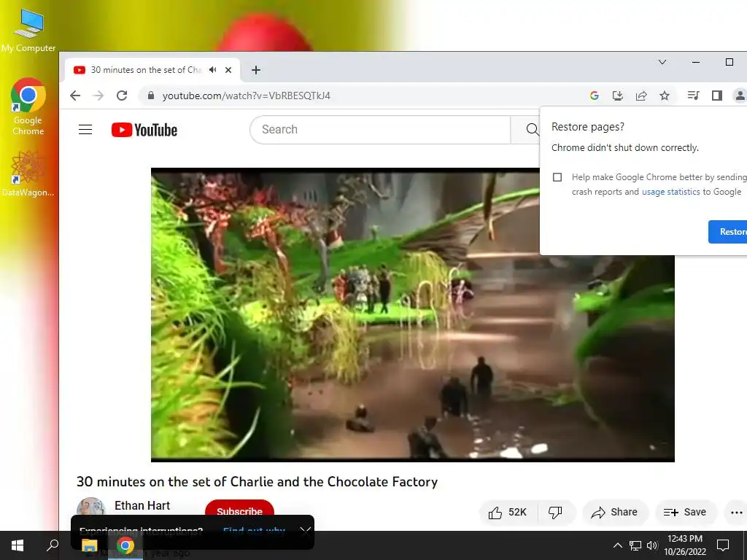Viewport: 747px width, 560px height.
Task: Click the Restore button
Action: (x=728, y=232)
